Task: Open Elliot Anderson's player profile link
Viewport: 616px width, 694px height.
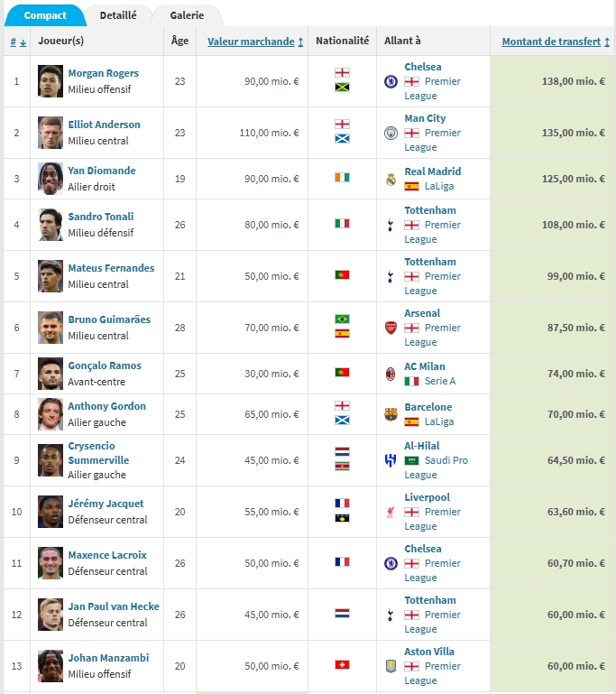Action: [104, 125]
